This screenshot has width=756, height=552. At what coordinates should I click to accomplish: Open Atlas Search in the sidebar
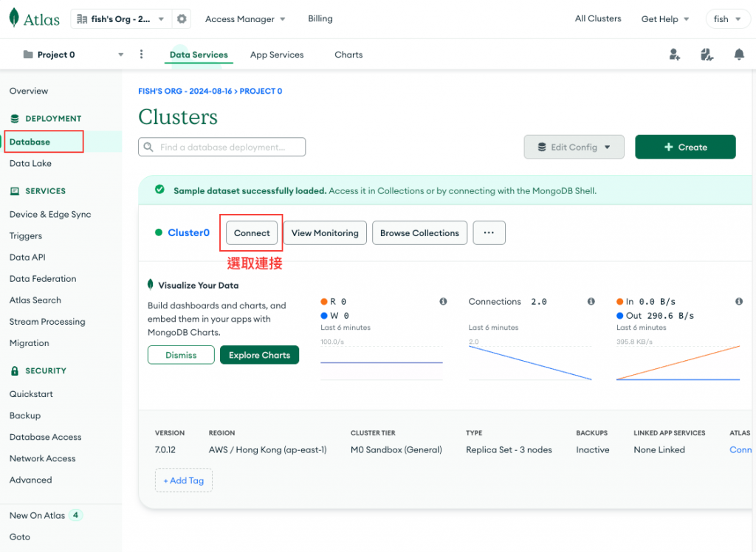[35, 300]
